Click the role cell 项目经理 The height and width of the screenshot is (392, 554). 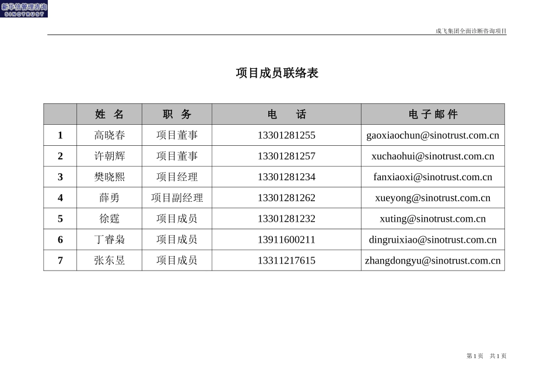(x=177, y=177)
